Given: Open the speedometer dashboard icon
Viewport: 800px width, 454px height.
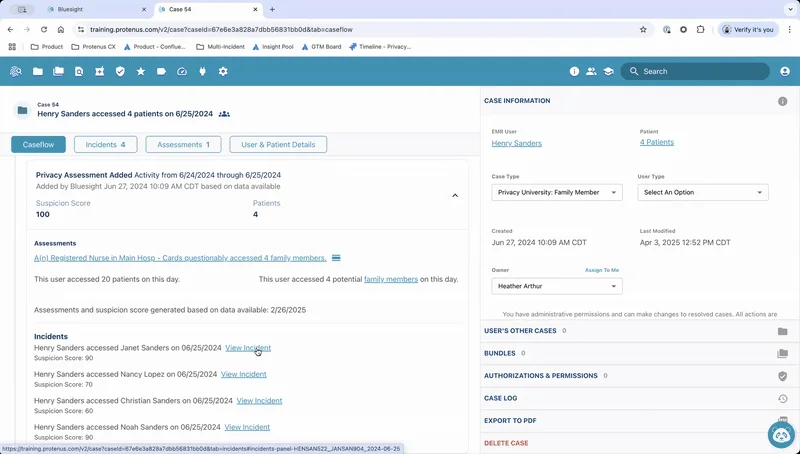Looking at the screenshot, I should (182, 72).
